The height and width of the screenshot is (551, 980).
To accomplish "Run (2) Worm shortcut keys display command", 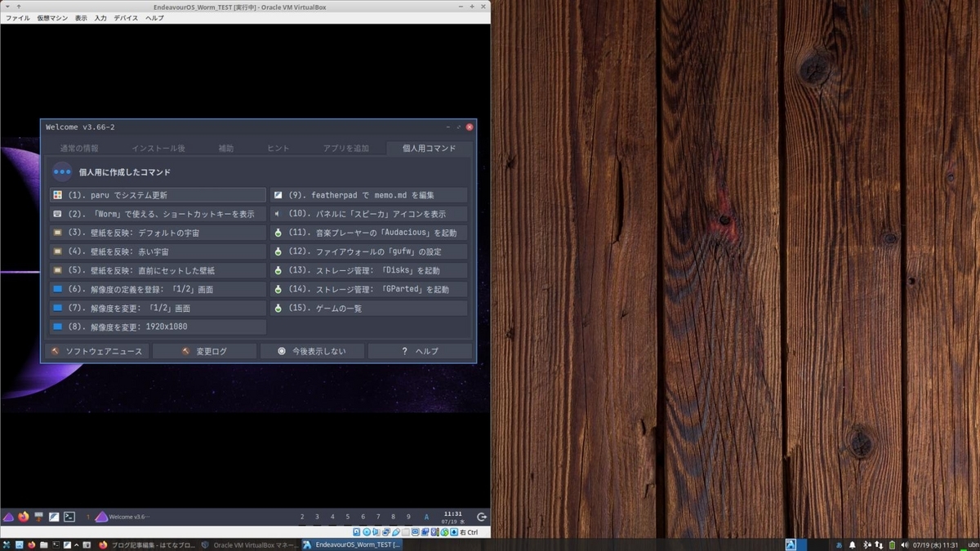I will [158, 214].
